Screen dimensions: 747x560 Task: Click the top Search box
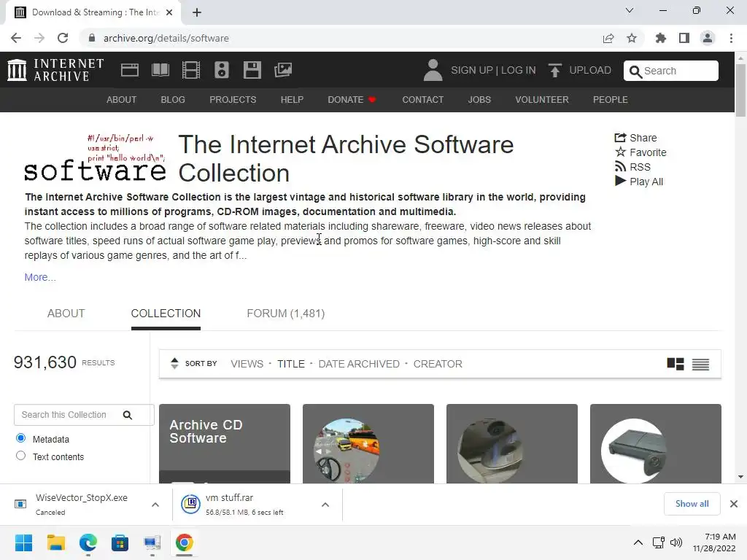pyautogui.click(x=671, y=71)
